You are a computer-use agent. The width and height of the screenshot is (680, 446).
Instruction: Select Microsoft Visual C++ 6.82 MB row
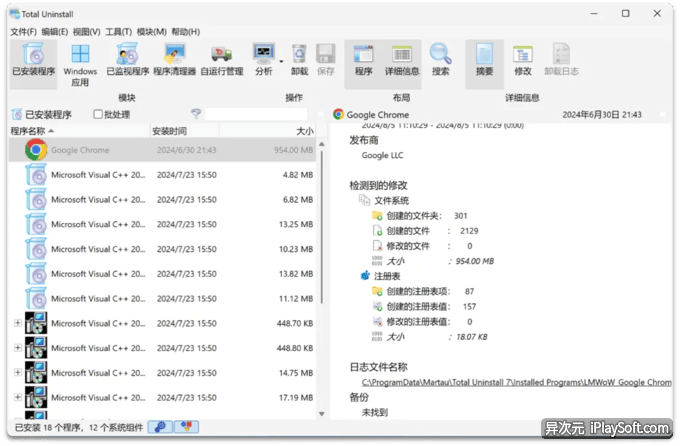click(162, 200)
